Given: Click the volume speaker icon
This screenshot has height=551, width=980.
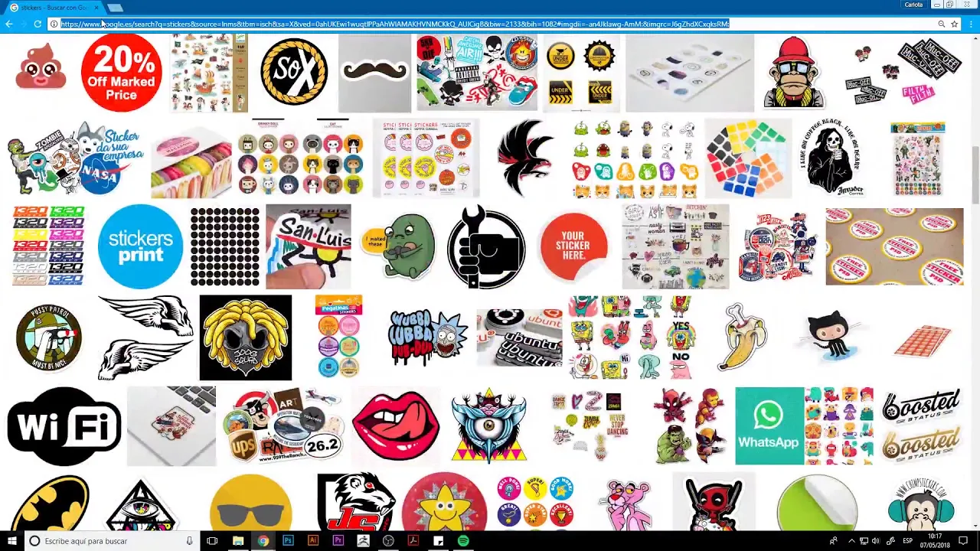Looking at the screenshot, I should pos(876,541).
